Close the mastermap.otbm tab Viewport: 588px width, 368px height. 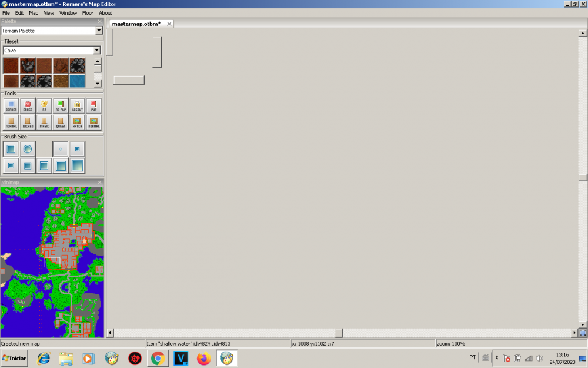point(169,24)
